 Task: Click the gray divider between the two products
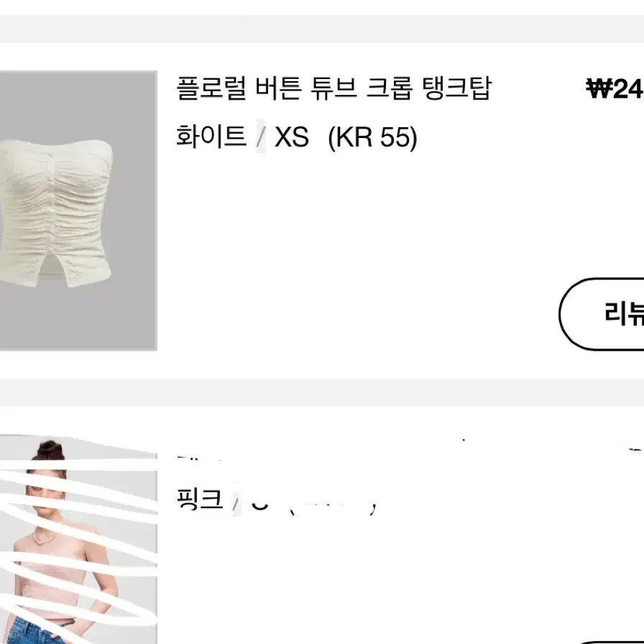[x=322, y=392]
